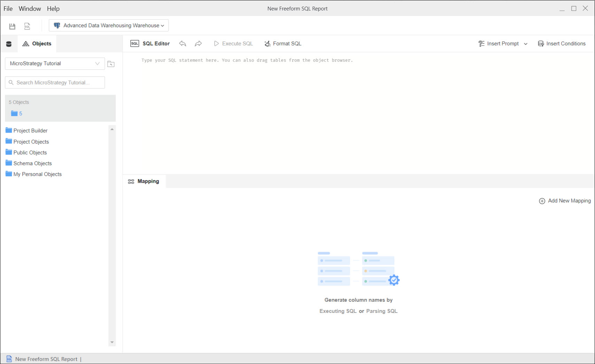Open the Window menu
Viewport: 595px width, 364px height.
pyautogui.click(x=30, y=9)
